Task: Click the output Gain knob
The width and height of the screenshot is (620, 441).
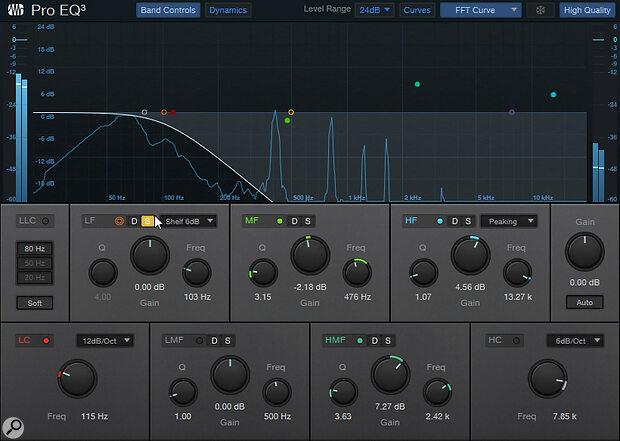Action: click(584, 252)
